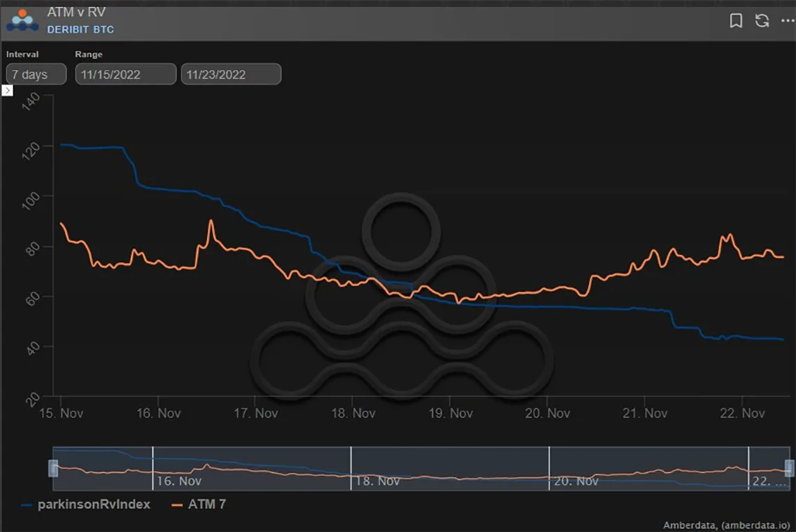
Task: Bookmark this ATM v RV chart
Action: [x=736, y=21]
